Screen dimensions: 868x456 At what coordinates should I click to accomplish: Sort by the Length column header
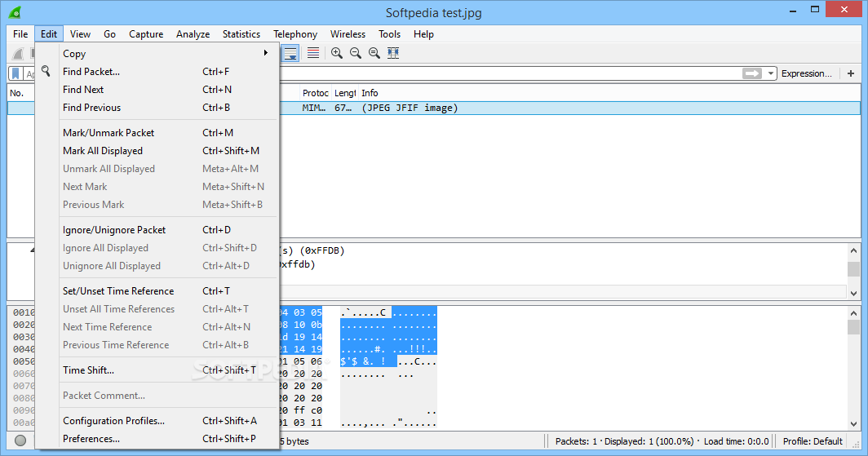click(345, 93)
